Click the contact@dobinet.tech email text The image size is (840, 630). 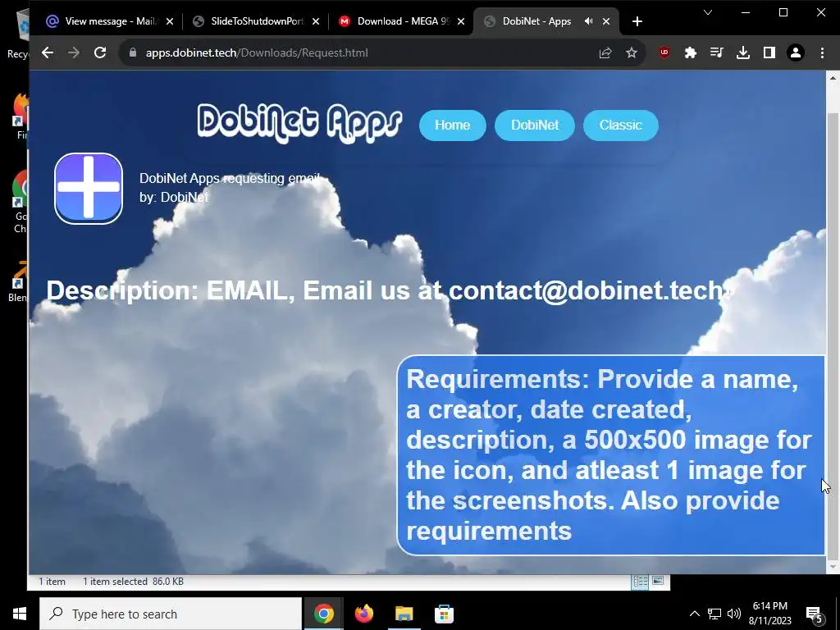[587, 290]
